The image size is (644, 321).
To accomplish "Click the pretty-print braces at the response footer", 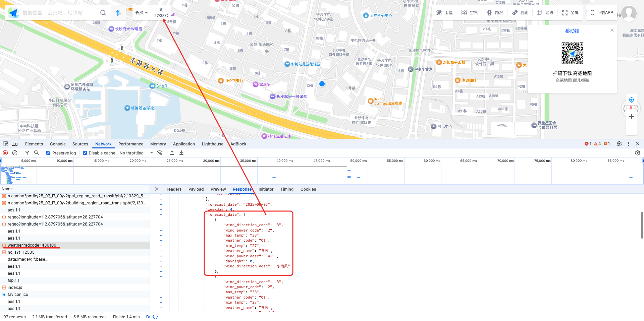I will [155, 317].
